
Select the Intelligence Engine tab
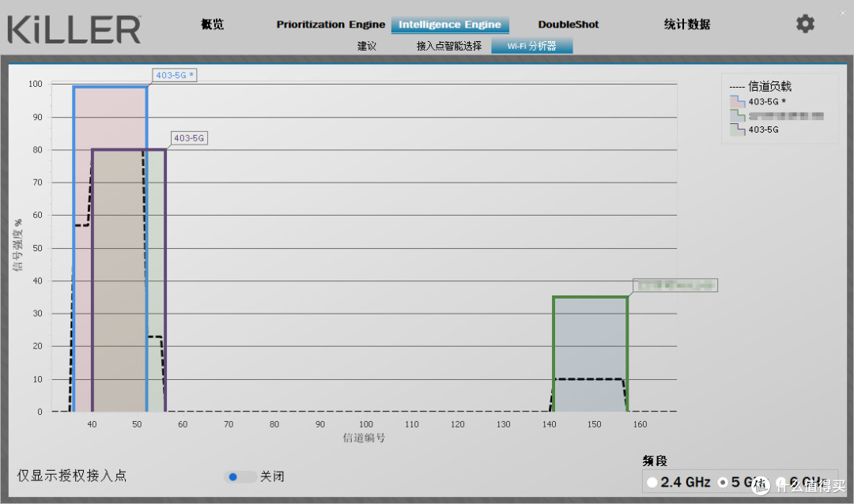(450, 24)
